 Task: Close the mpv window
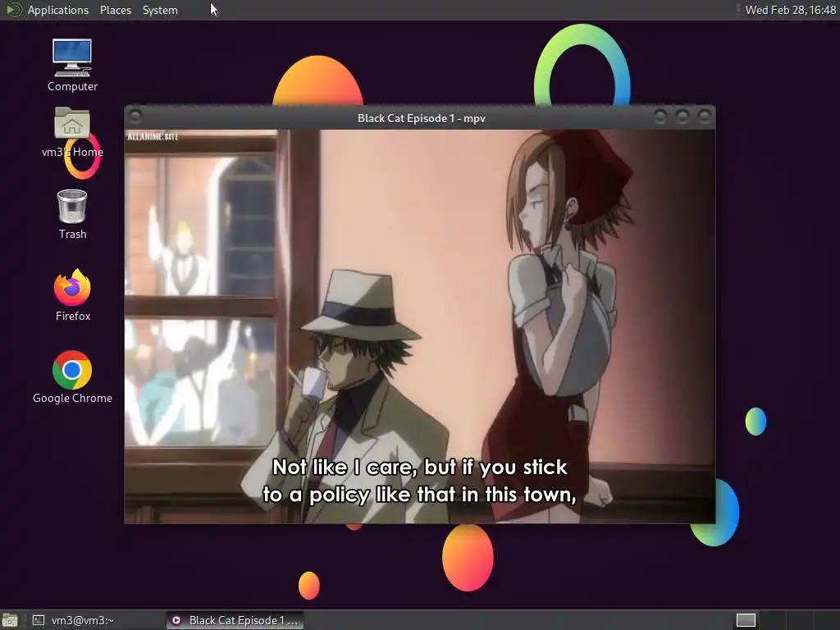coord(704,116)
